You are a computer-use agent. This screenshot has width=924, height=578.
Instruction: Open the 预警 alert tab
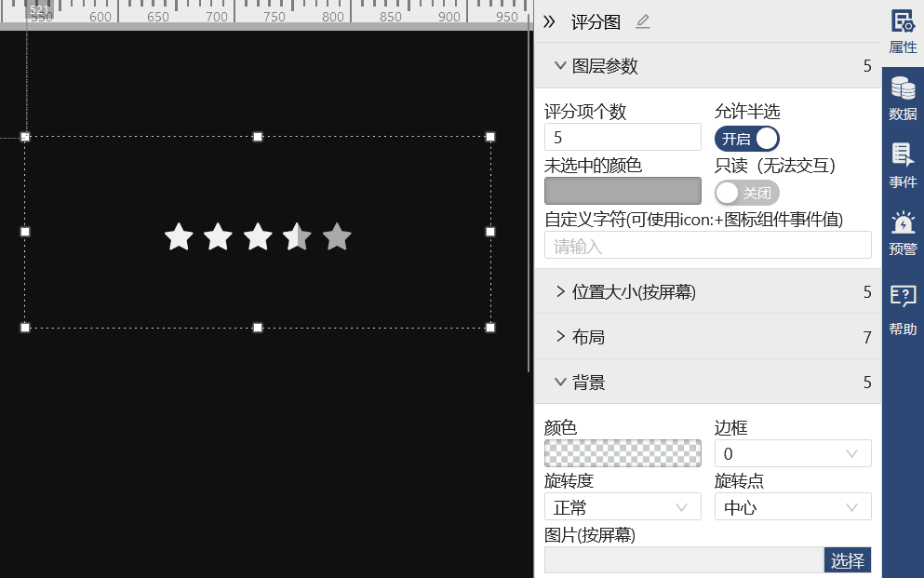[903, 233]
